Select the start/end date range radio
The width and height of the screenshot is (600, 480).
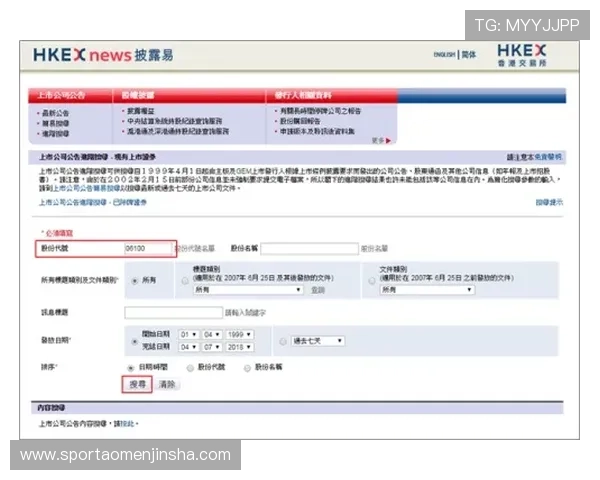[134, 341]
